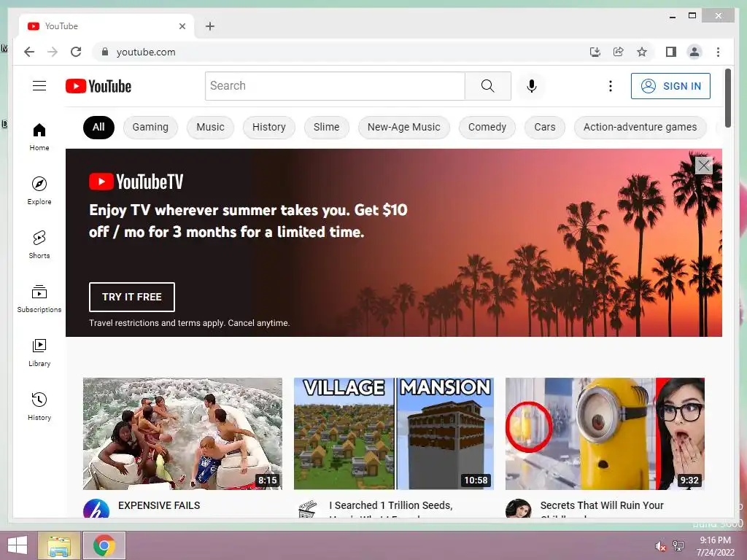Click the page's vertical scrollbar
The width and height of the screenshot is (747, 560).
pyautogui.click(x=727, y=98)
